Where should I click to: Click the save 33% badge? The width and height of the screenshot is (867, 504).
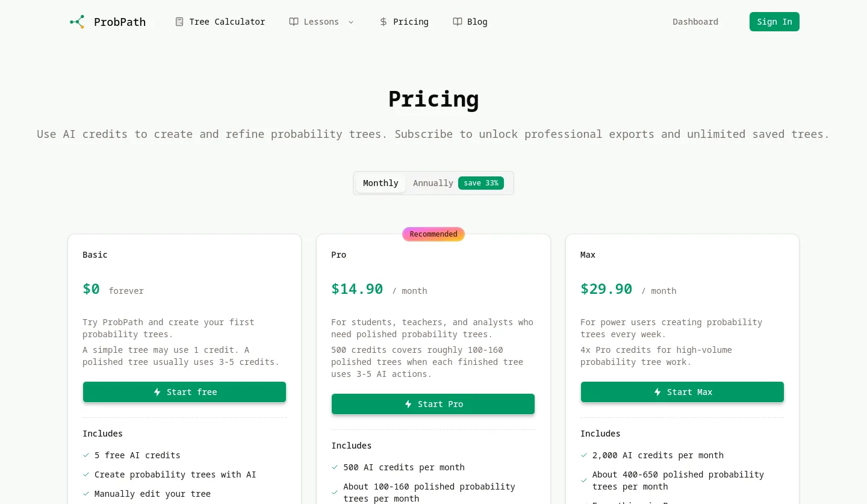tap(481, 183)
